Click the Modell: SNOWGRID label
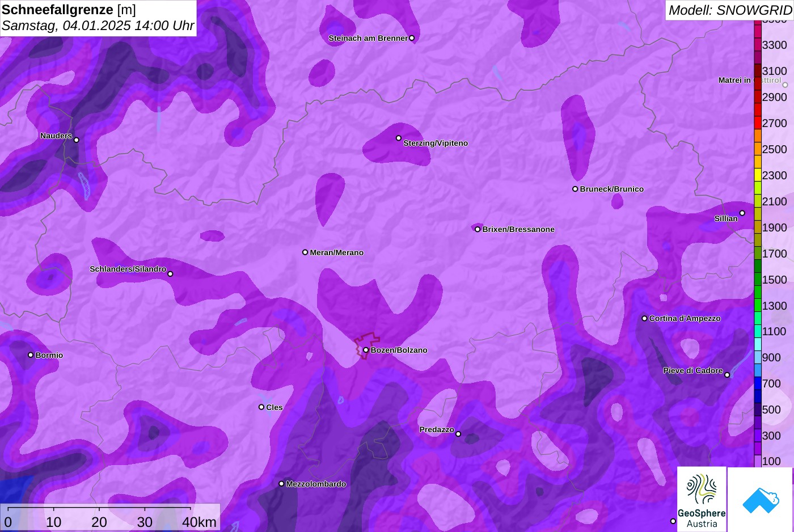This screenshot has width=794, height=532. coord(730,10)
